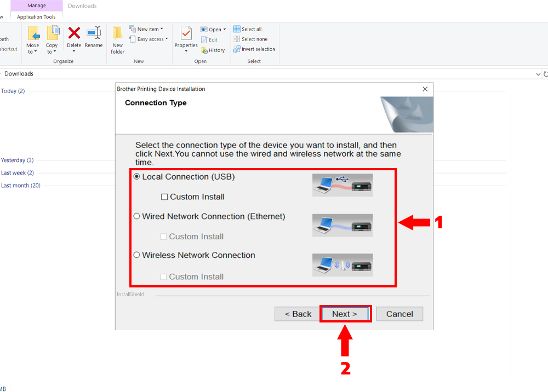Cancel the Brother installation

point(399,314)
